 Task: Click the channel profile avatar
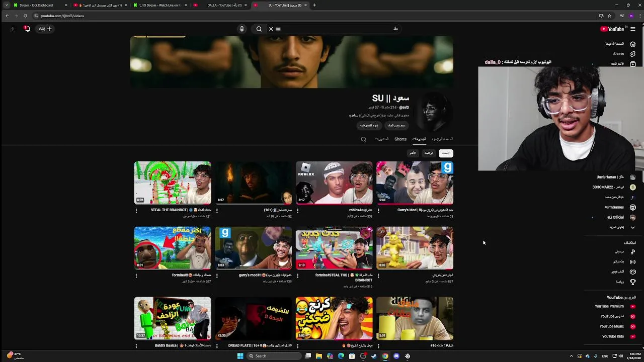pyautogui.click(x=433, y=112)
